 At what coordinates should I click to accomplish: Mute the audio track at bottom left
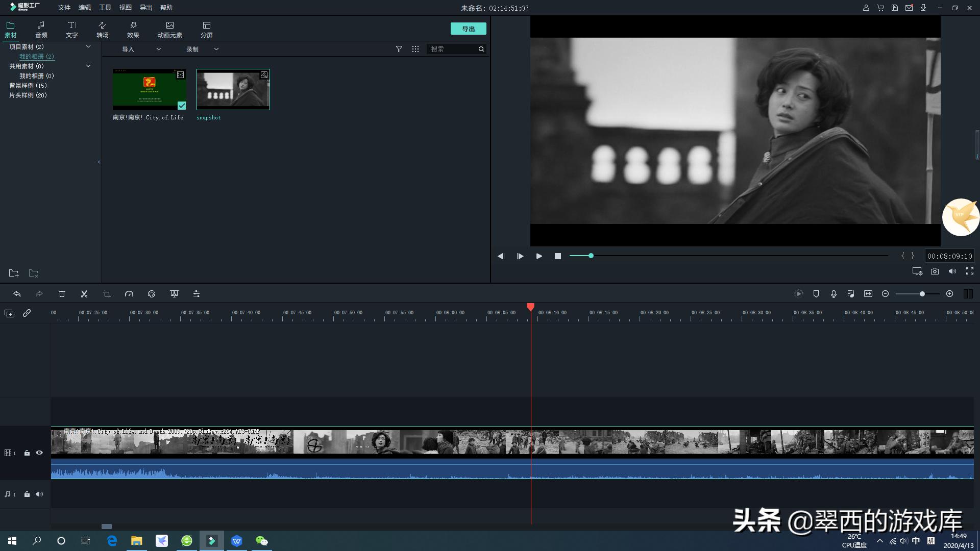[39, 494]
